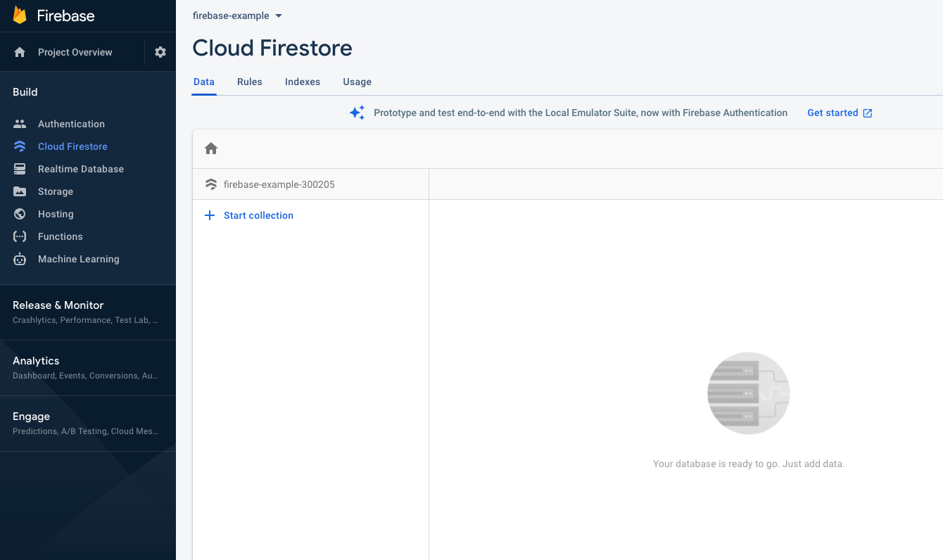943x560 pixels.
Task: Click the Firebase wordmark text
Action: pyautogui.click(x=65, y=15)
